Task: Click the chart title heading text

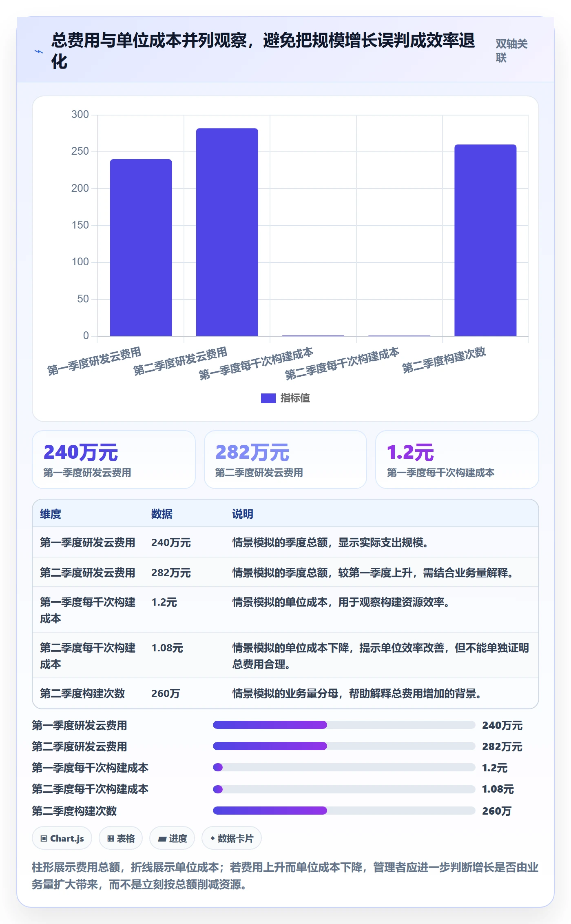Action: pos(263,51)
